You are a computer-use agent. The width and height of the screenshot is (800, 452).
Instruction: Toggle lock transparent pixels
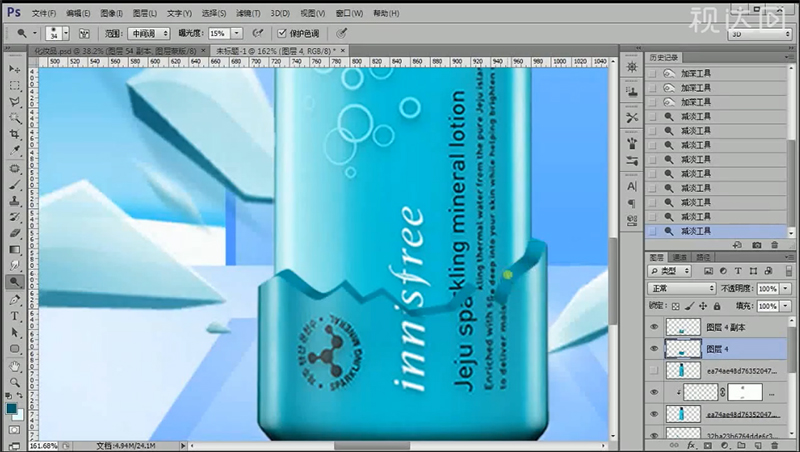(x=676, y=306)
